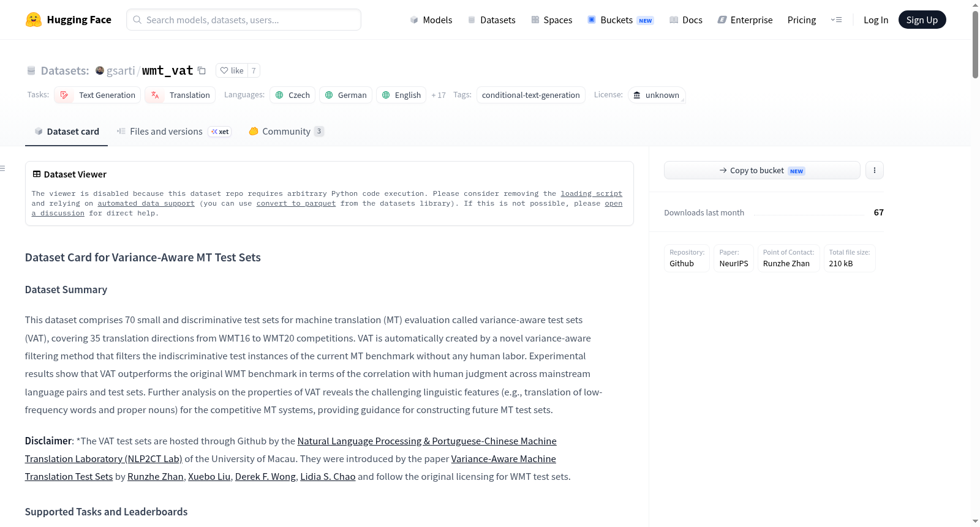Click the Sign Up button
The image size is (980, 527).
pyautogui.click(x=922, y=20)
